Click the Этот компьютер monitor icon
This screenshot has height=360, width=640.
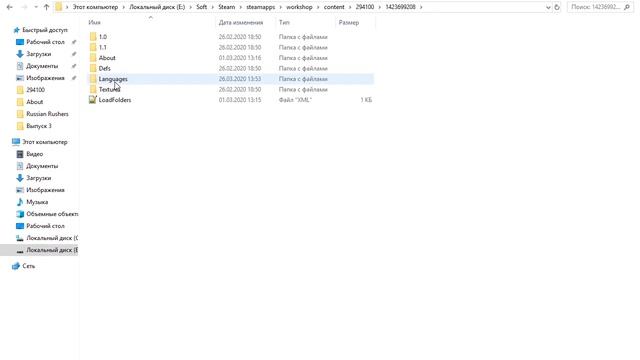coord(16,142)
